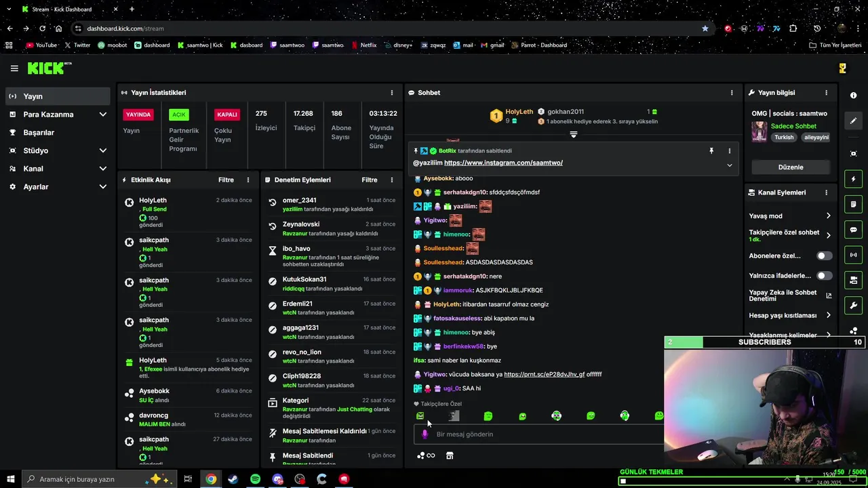Click the pencil edit icon in right sidebar
This screenshot has height=488, width=868.
coord(853,121)
